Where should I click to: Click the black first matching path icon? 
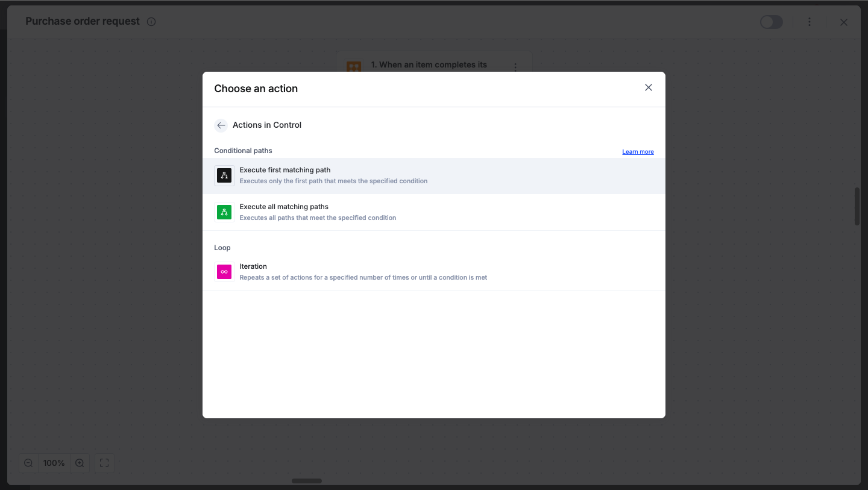[x=224, y=175]
